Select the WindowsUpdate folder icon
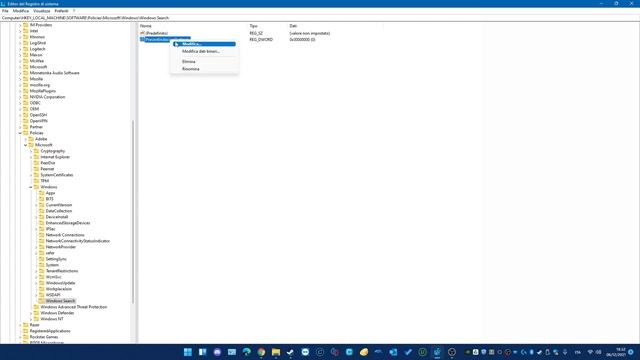 pos(41,283)
